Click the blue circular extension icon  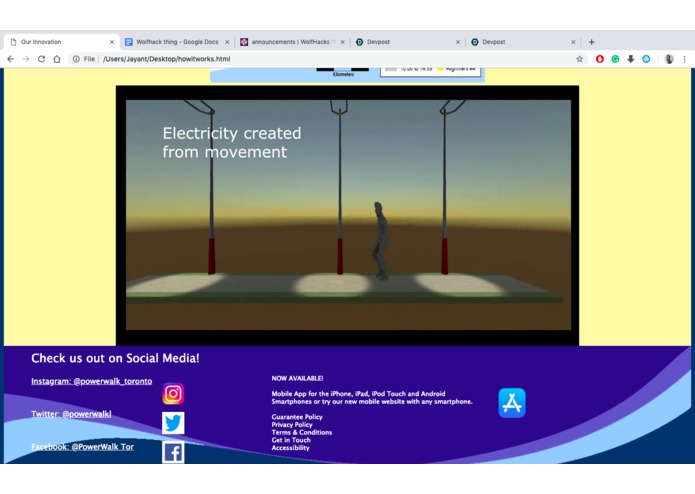pos(646,59)
